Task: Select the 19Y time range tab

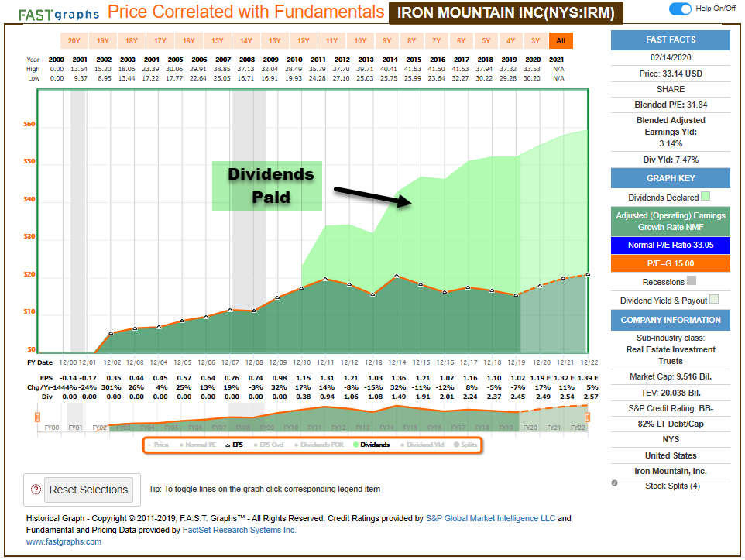Action: 103,41
